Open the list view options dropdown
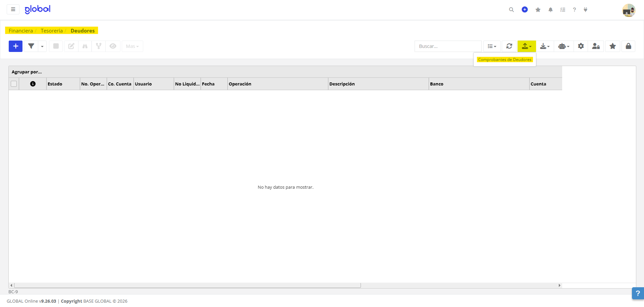The width and height of the screenshot is (644, 307). coord(492,46)
